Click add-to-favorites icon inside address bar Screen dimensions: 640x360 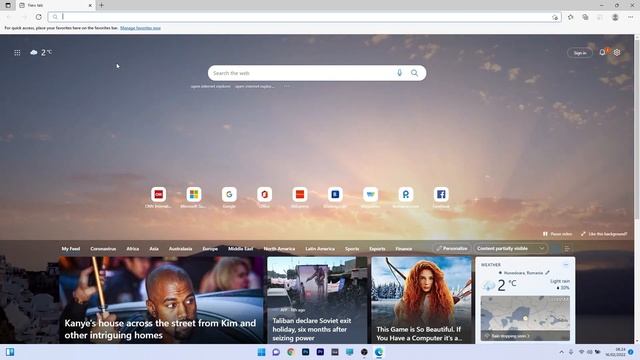(x=555, y=17)
